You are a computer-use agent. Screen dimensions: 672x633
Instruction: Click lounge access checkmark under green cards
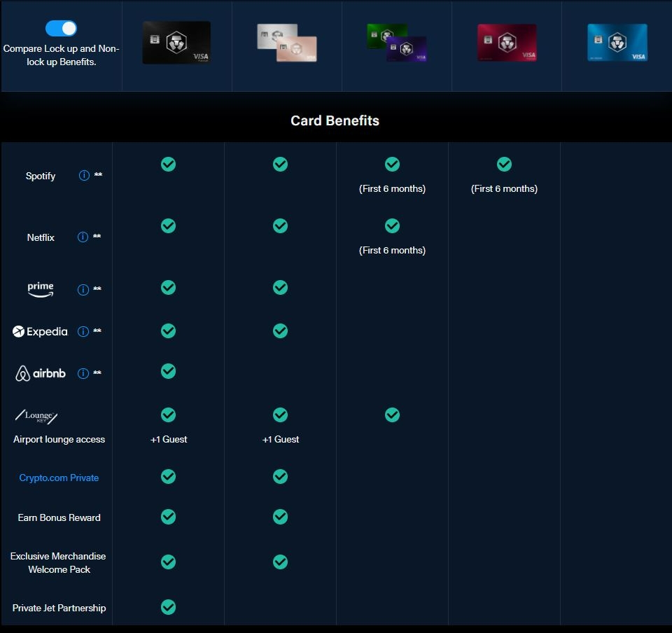pos(392,415)
